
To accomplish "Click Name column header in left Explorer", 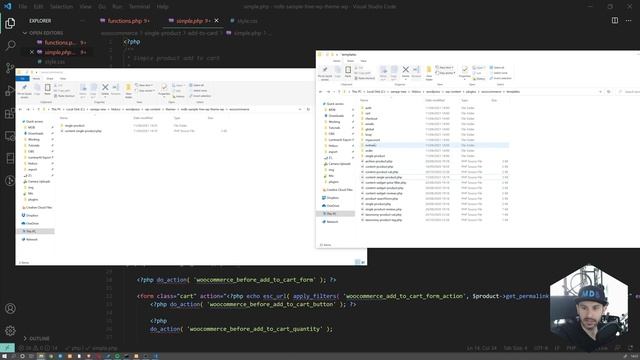I will point(64,118).
